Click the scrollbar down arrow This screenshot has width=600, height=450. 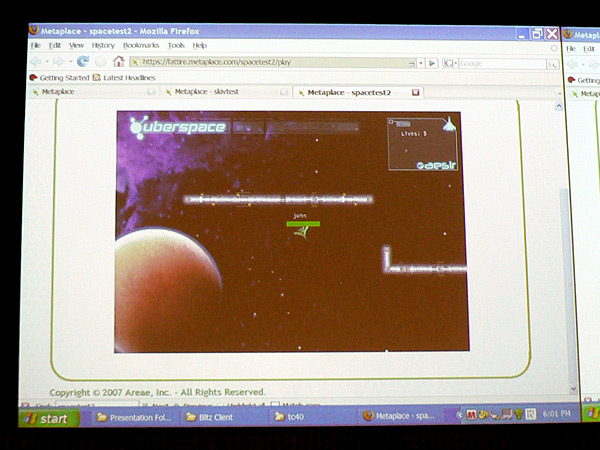(573, 389)
